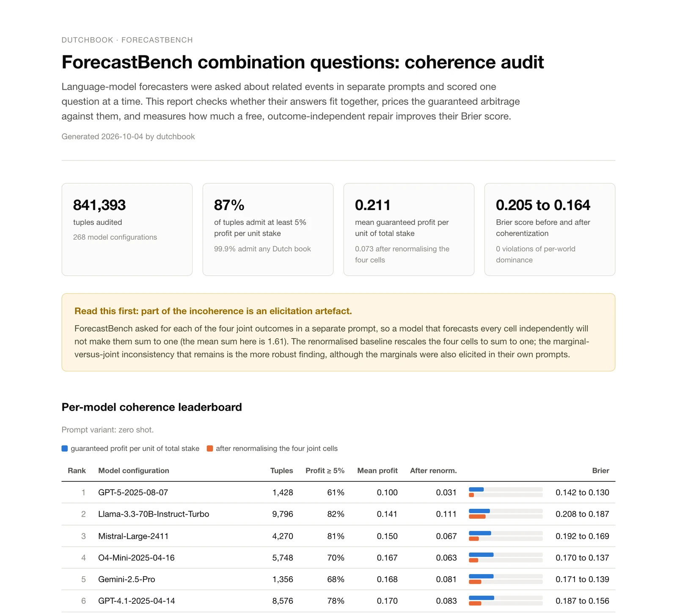Viewport: 677px width, 616px height.
Task: Click the Brier column header
Action: pyautogui.click(x=601, y=470)
